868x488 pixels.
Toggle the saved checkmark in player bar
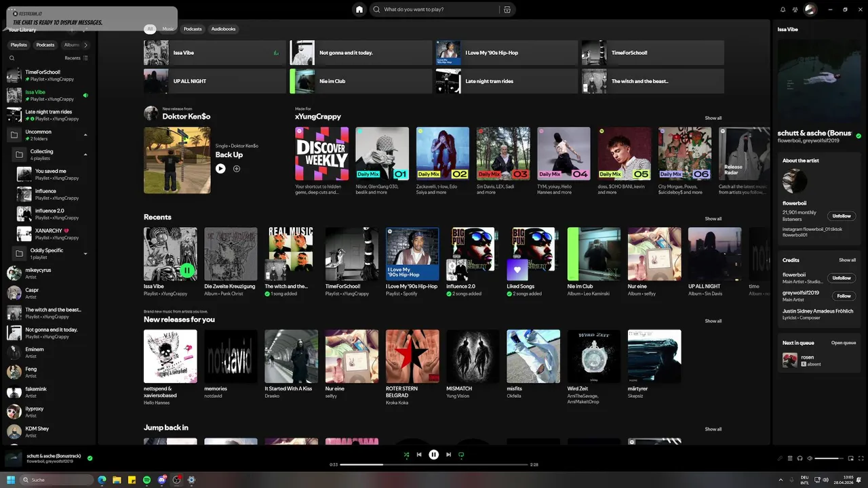point(90,458)
